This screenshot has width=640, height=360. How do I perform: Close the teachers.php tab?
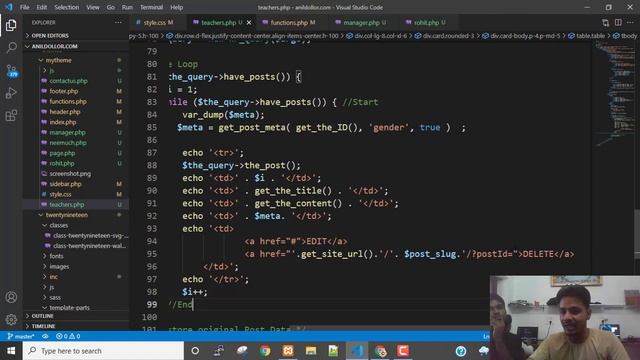[249, 23]
